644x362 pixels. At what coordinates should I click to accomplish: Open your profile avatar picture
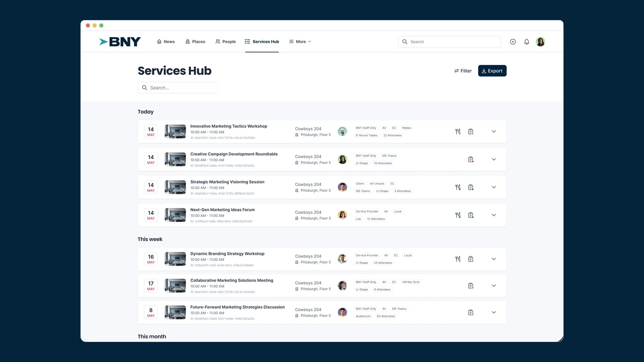point(541,42)
